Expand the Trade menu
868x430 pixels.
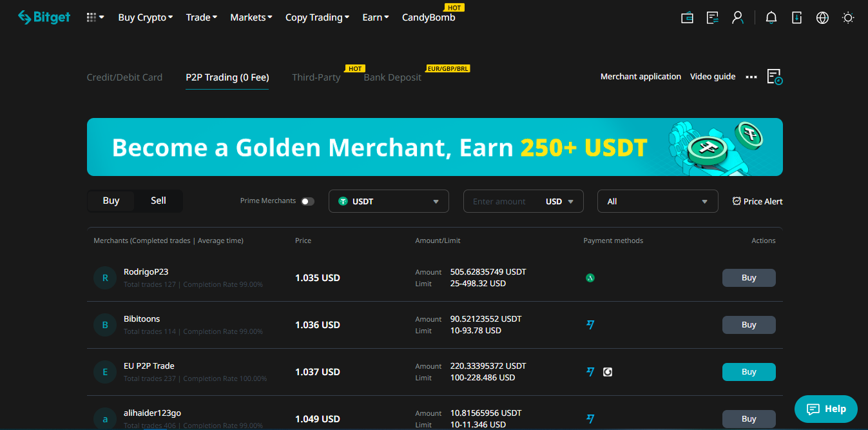pyautogui.click(x=202, y=17)
